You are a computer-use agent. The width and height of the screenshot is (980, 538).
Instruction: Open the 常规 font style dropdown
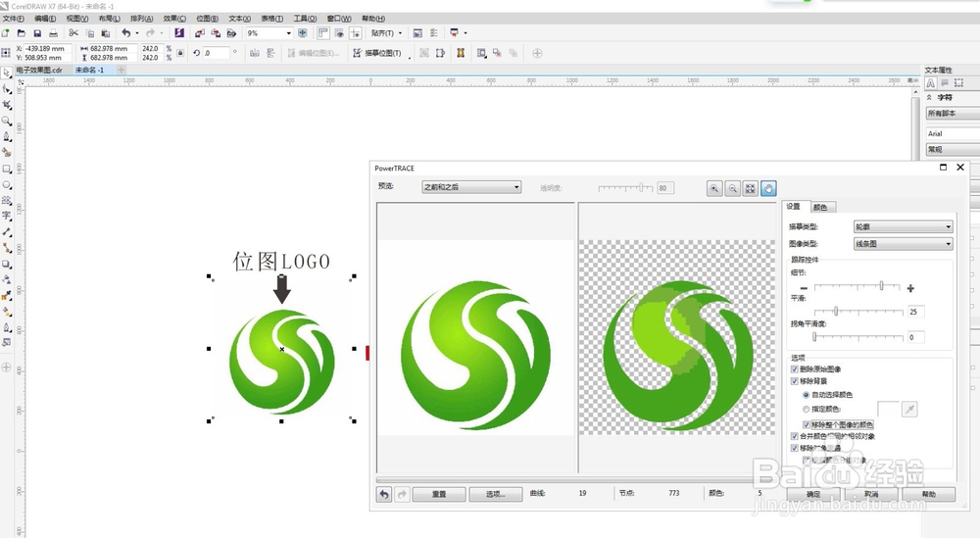(952, 149)
